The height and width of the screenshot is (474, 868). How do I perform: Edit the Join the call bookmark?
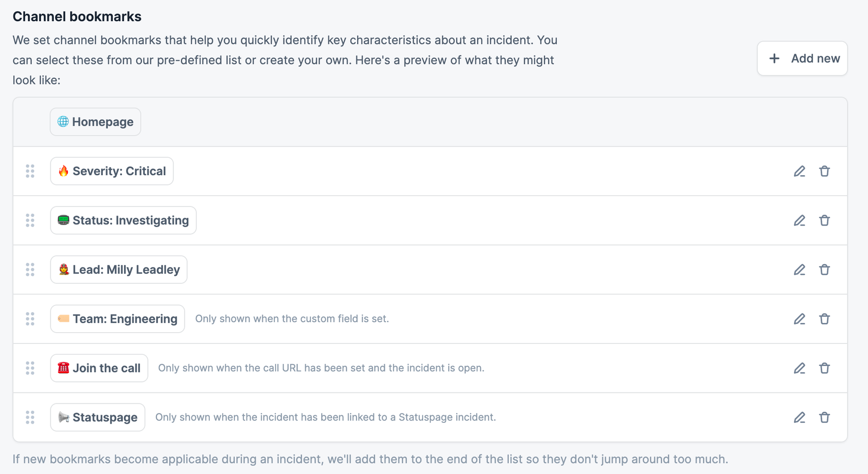tap(799, 368)
